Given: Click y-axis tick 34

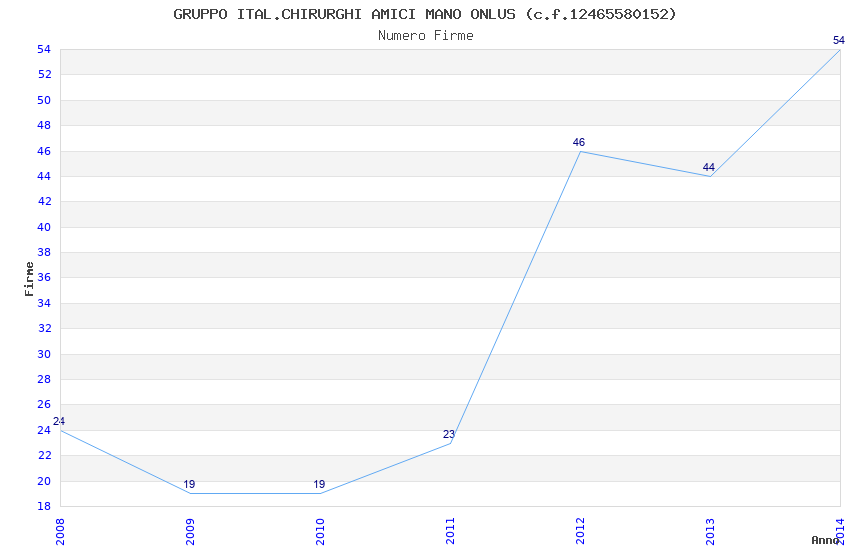Looking at the screenshot, I should tap(44, 303).
